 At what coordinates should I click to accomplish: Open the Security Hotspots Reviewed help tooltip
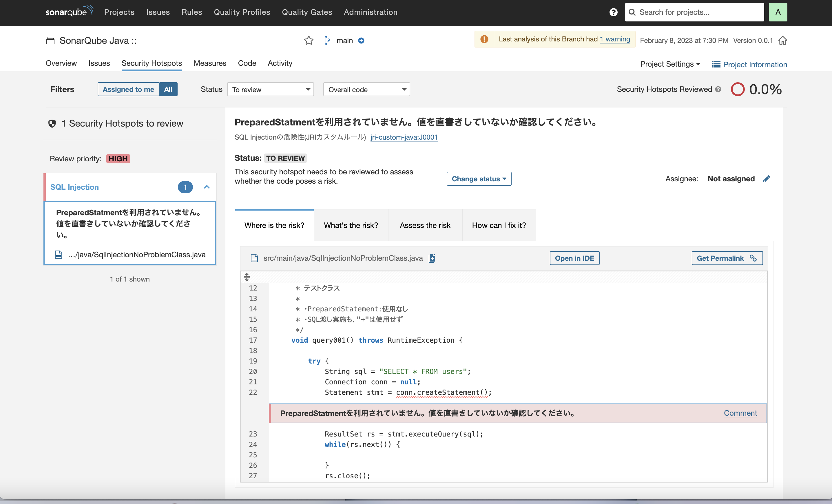tap(718, 89)
